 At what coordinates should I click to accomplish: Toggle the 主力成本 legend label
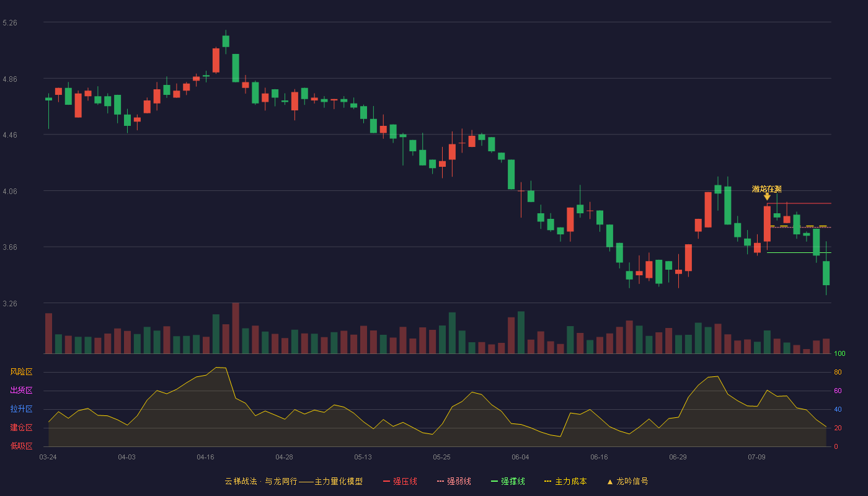tap(570, 482)
